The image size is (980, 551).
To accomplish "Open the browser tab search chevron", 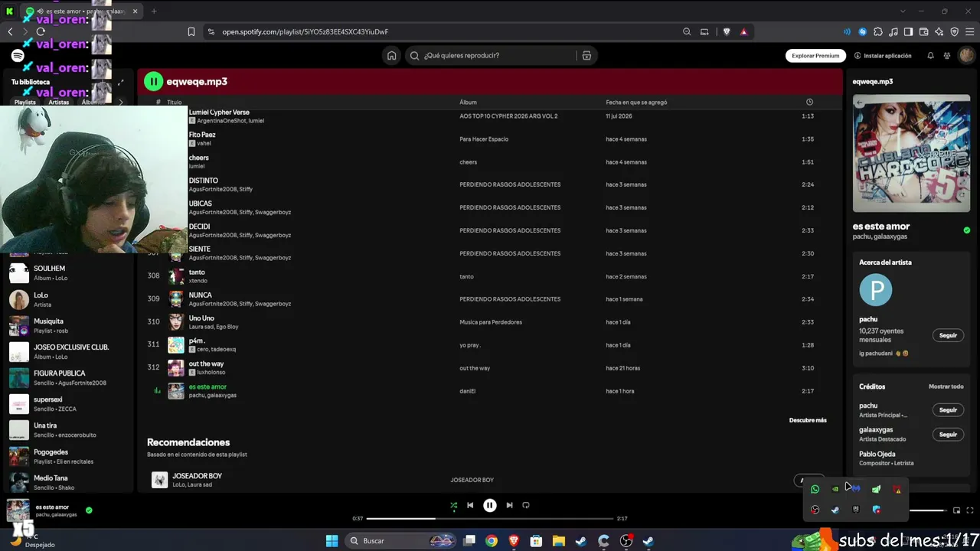I will (903, 11).
